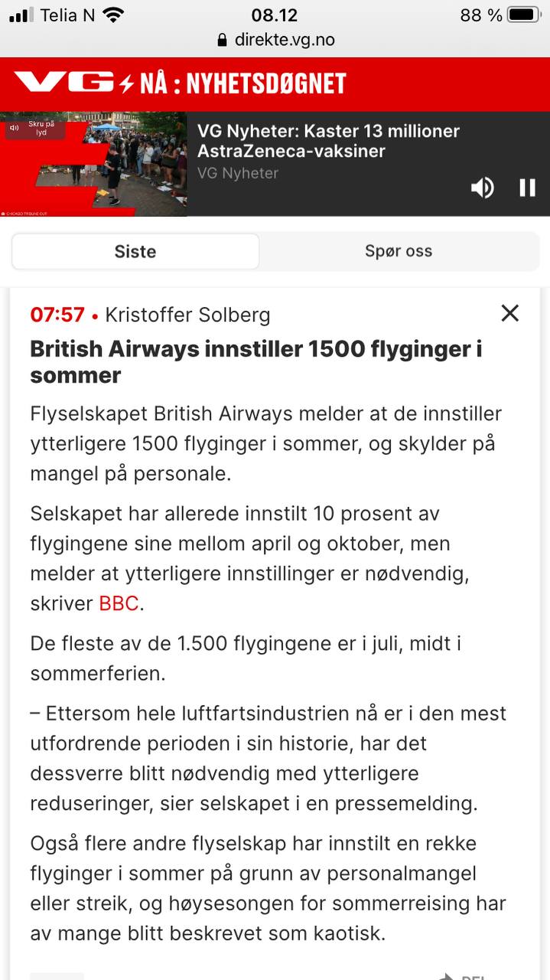Open the AstraZeneca-vaksiner video title
Viewport: 550px width, 980px height.
(329, 141)
